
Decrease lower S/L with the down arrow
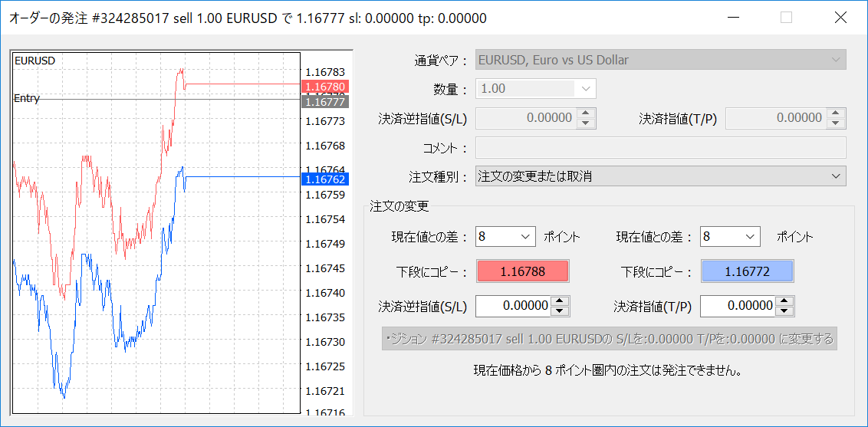[x=561, y=310]
